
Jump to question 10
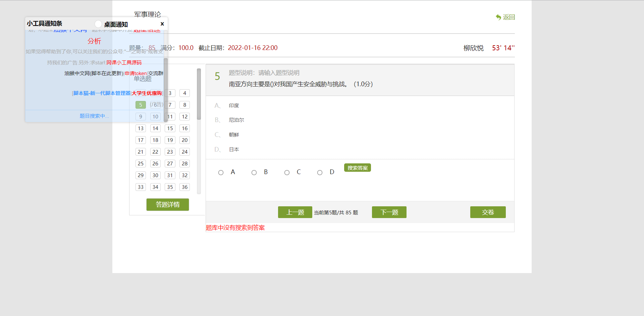(155, 117)
